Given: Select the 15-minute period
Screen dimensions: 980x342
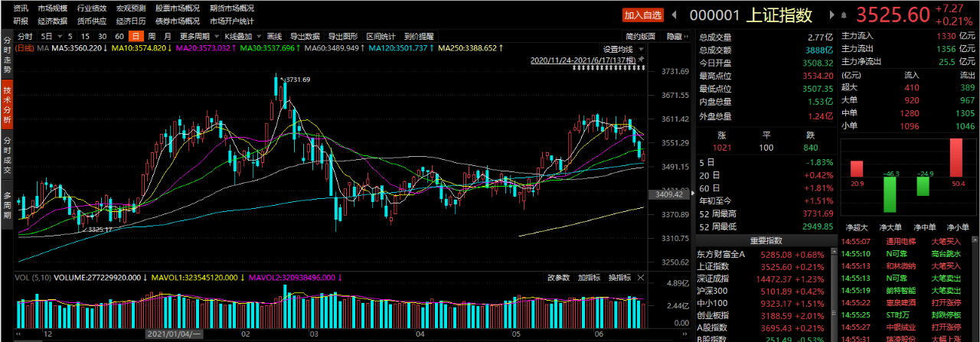Looking at the screenshot, I should [x=86, y=36].
